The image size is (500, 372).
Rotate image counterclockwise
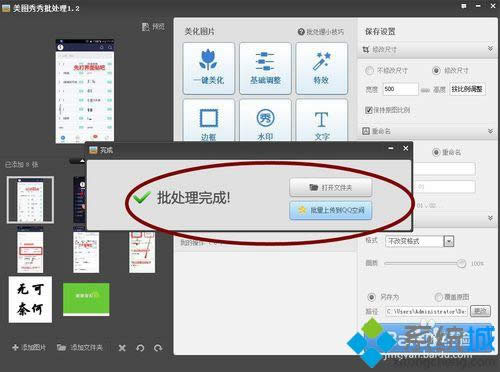140,348
